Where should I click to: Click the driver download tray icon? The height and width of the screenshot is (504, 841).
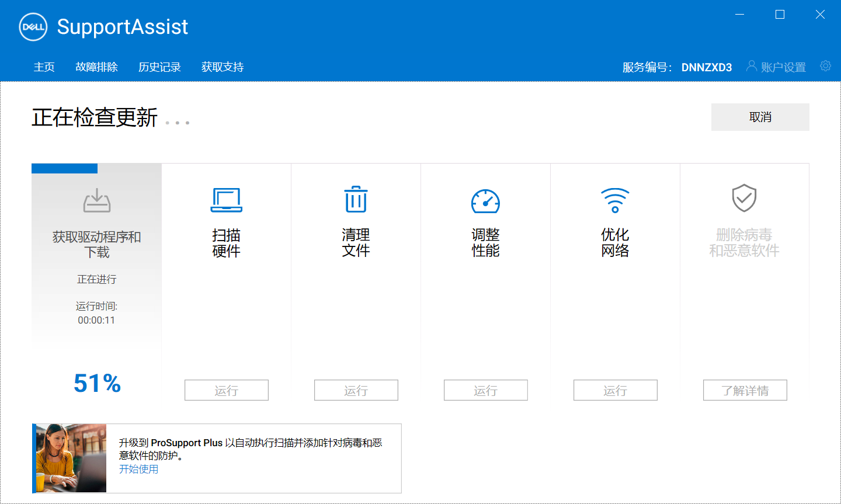[x=97, y=200]
